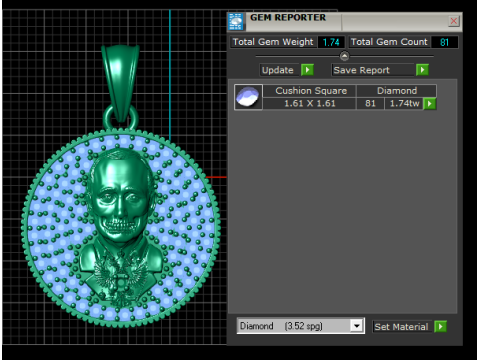
Task: Select the cushion gem thumbnail
Action: [x=248, y=97]
